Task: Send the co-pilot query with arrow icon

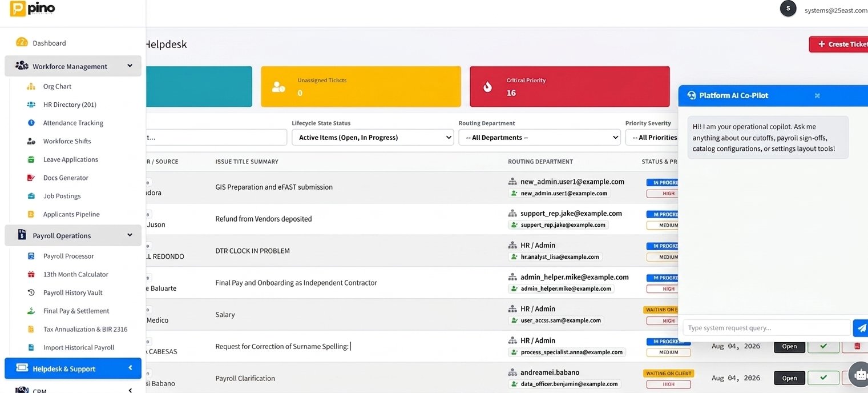Action: [x=861, y=328]
